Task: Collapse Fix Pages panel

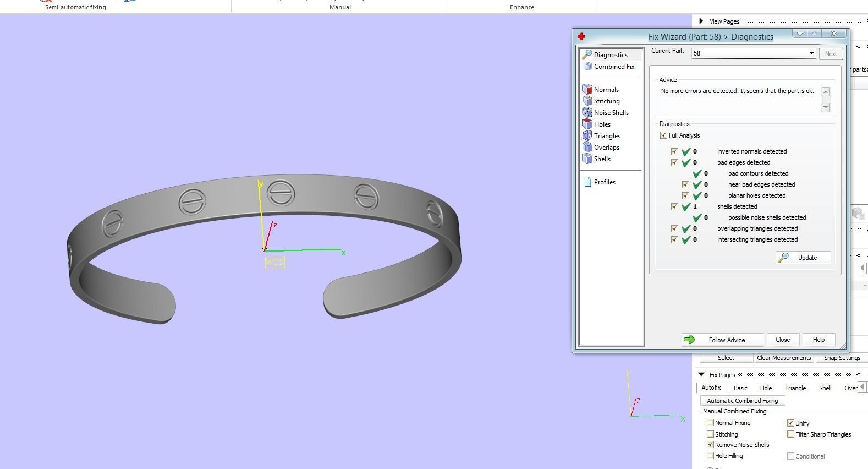Action: point(701,374)
